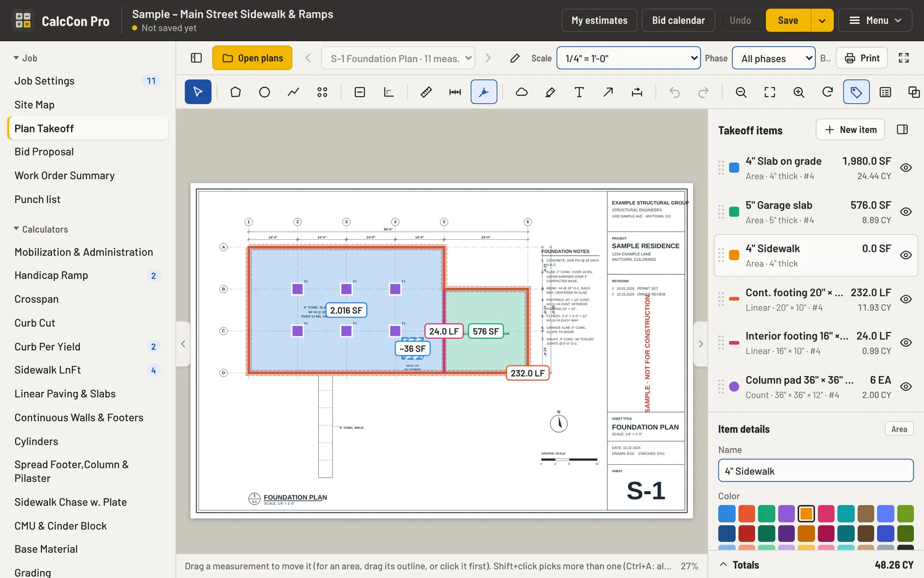Hide the Column pad takeoff item
Viewport: 924px width, 578px height.
coord(906,387)
